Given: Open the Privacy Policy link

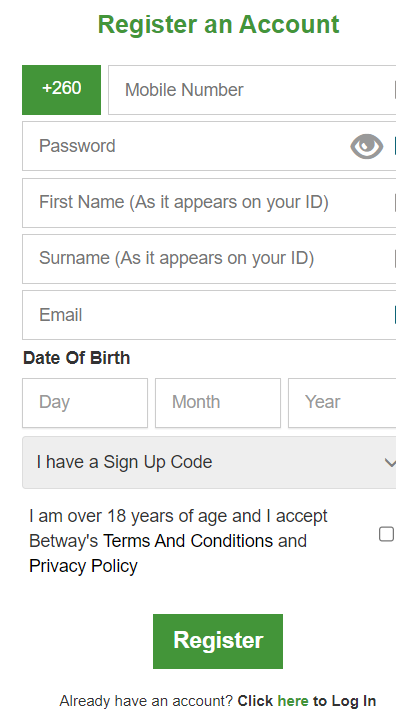Looking at the screenshot, I should 83,566.
